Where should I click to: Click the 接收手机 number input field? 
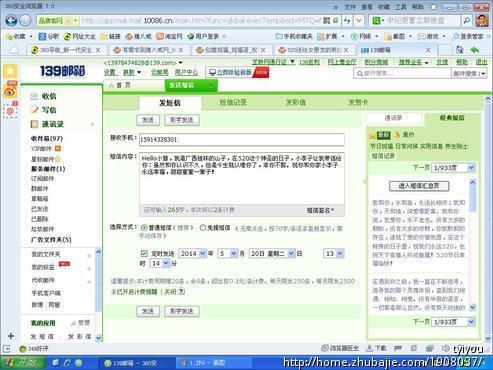[x=242, y=140]
